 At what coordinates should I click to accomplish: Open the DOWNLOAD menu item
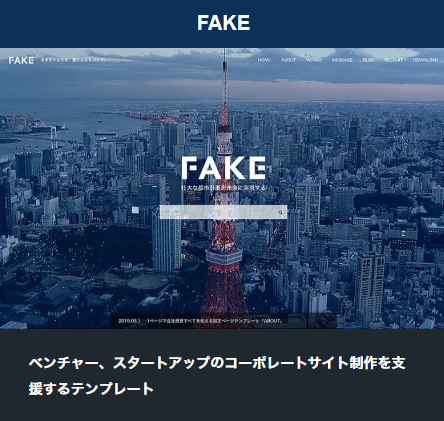coord(425,60)
